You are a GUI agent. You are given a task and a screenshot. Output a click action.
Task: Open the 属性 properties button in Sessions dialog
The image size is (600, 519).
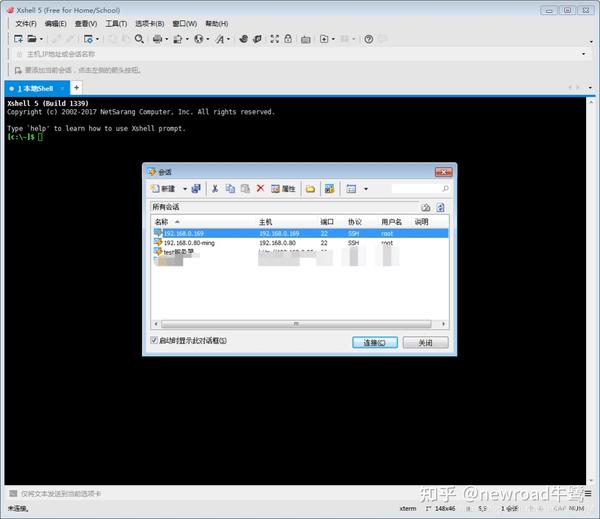[283, 189]
